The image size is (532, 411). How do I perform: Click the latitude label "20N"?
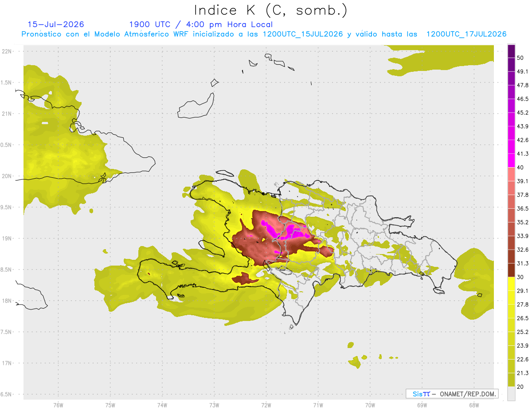(x=7, y=176)
